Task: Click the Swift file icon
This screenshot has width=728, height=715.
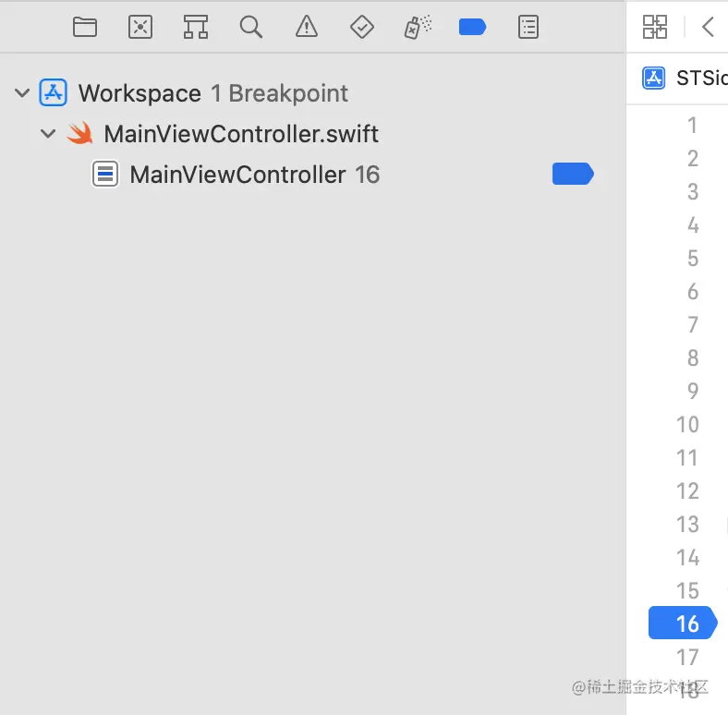Action: coord(79,133)
